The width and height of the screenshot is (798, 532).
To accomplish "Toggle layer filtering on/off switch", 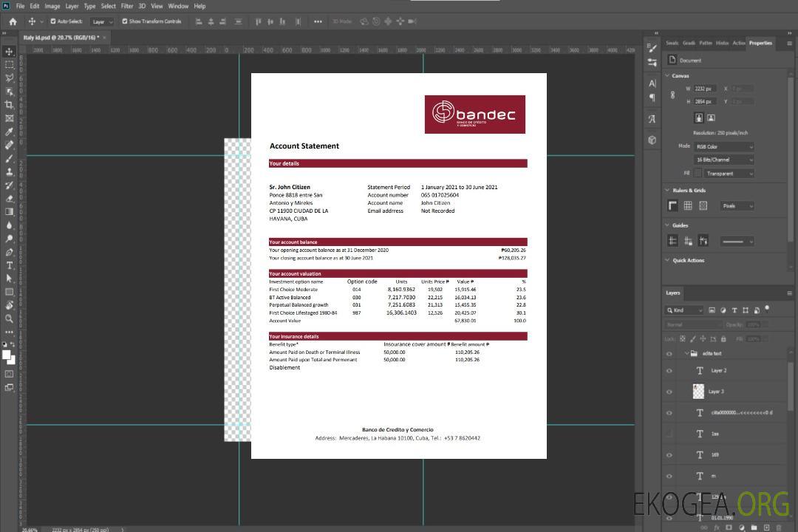I will 767,309.
